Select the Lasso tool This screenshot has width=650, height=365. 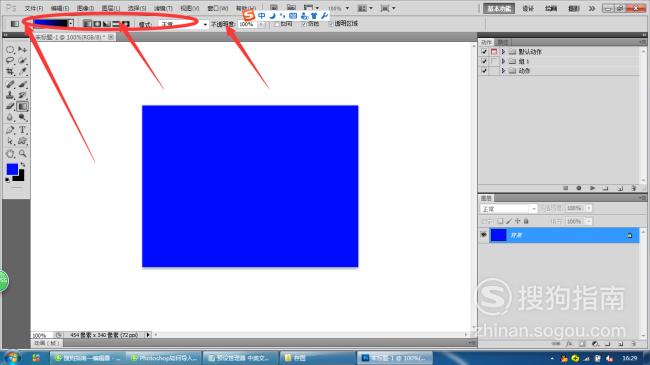[10, 61]
